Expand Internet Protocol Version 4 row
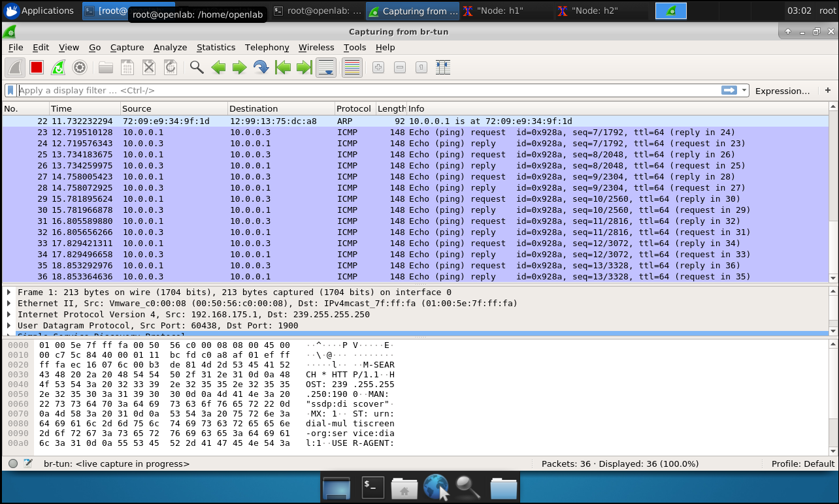839x504 pixels. pos(9,315)
